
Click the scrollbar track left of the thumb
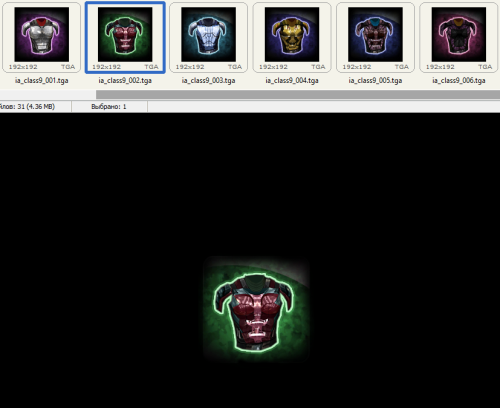click(48, 94)
